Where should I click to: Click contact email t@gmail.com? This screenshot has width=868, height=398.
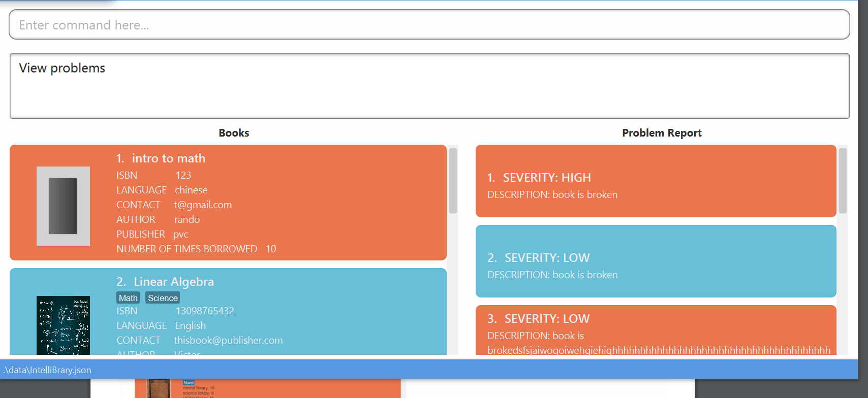(x=203, y=205)
